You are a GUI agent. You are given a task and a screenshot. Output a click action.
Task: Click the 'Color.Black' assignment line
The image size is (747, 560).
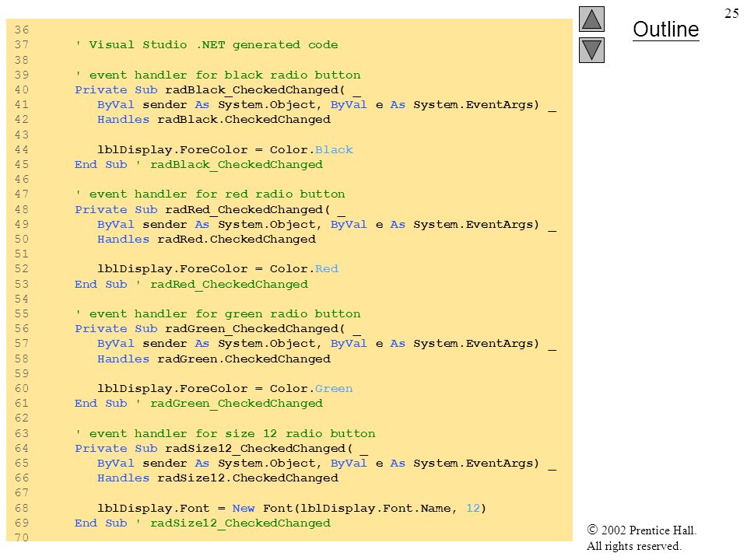click(x=226, y=149)
